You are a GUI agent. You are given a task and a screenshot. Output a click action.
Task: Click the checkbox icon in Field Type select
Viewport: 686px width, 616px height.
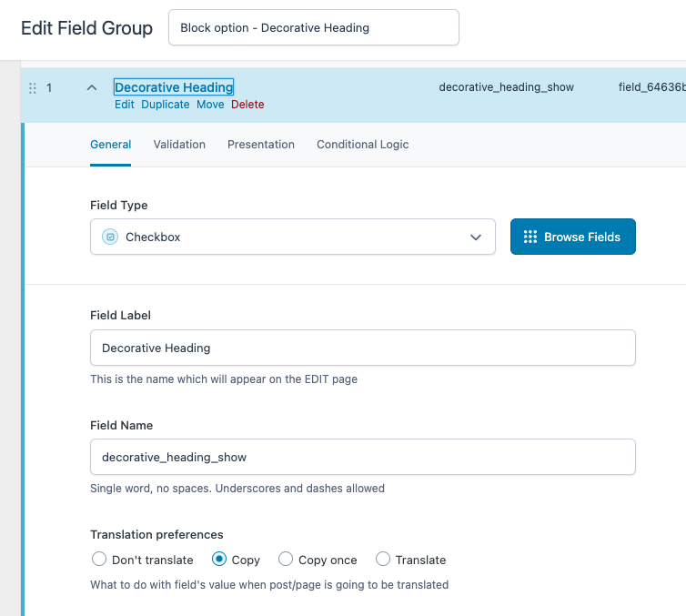pyautogui.click(x=110, y=237)
